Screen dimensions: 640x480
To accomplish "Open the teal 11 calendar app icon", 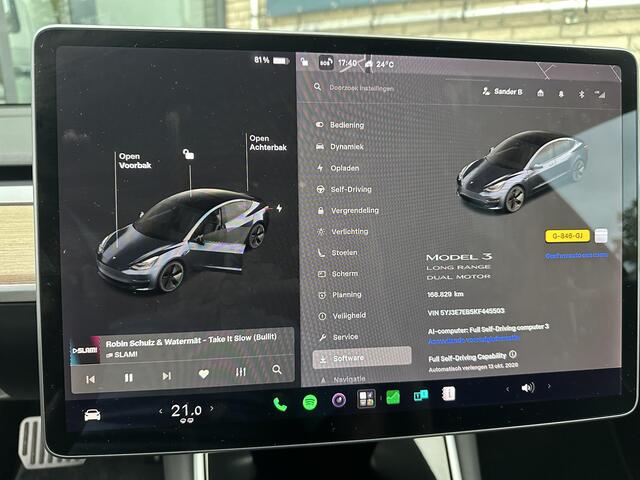I will tap(421, 395).
